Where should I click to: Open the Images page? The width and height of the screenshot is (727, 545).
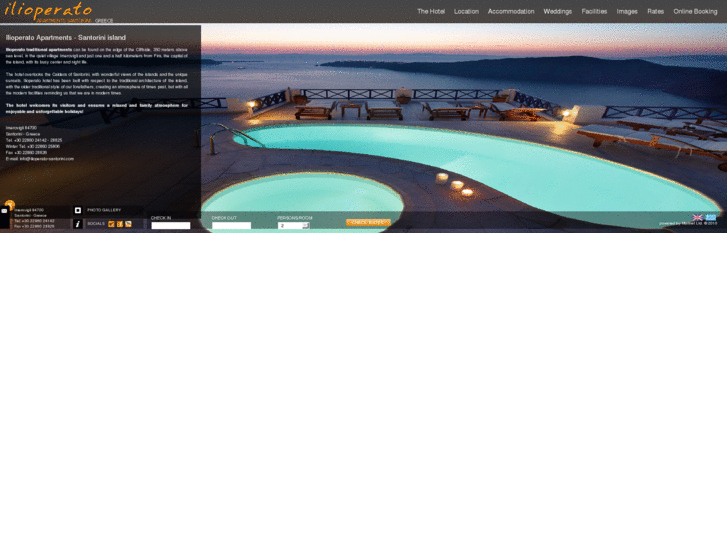point(627,11)
